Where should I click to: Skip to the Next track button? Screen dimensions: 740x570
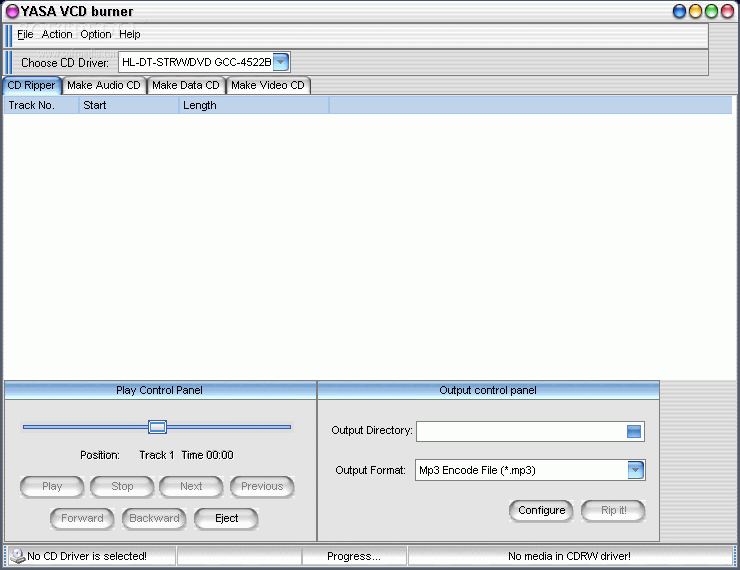click(x=191, y=486)
